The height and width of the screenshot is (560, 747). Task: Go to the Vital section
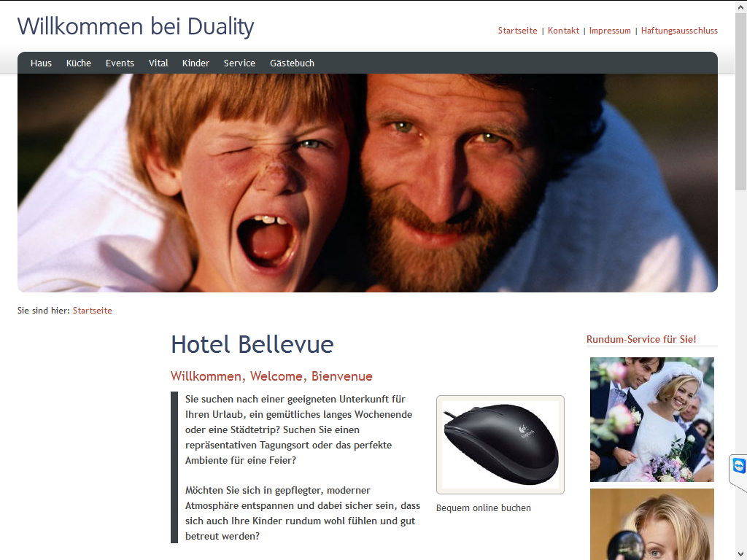pyautogui.click(x=158, y=63)
